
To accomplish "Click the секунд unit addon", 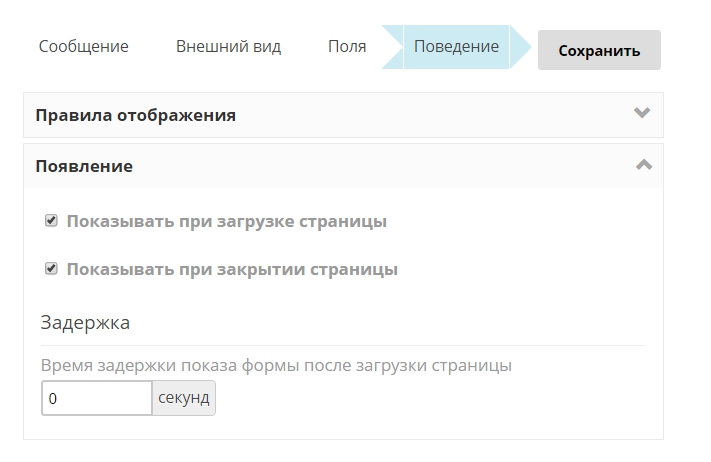I will 183,398.
